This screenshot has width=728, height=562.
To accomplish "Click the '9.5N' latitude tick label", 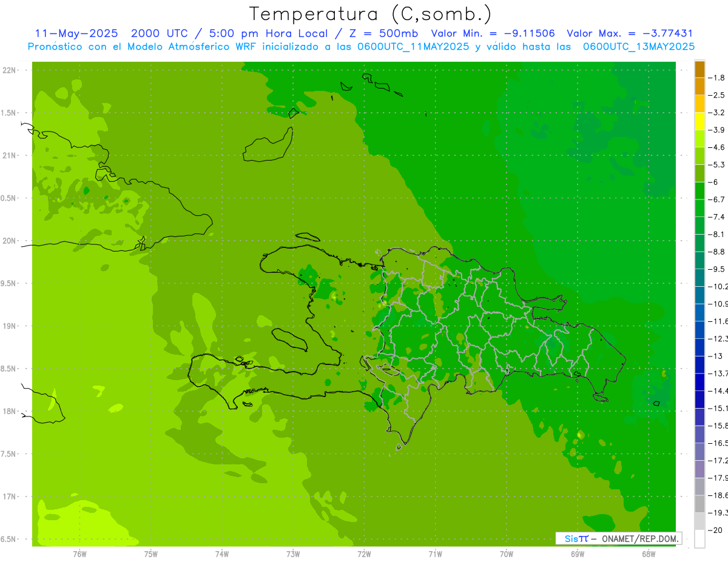I will [x=8, y=283].
